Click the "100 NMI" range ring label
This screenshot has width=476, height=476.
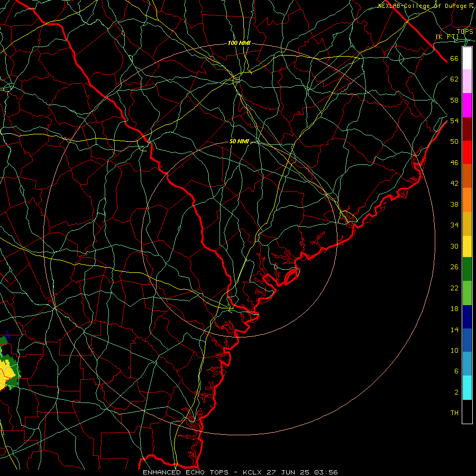point(239,43)
